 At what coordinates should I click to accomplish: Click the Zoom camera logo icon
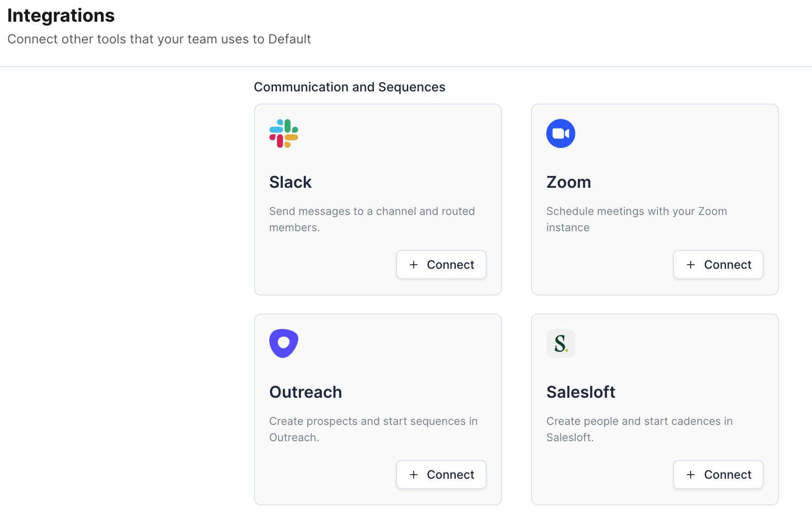[561, 133]
